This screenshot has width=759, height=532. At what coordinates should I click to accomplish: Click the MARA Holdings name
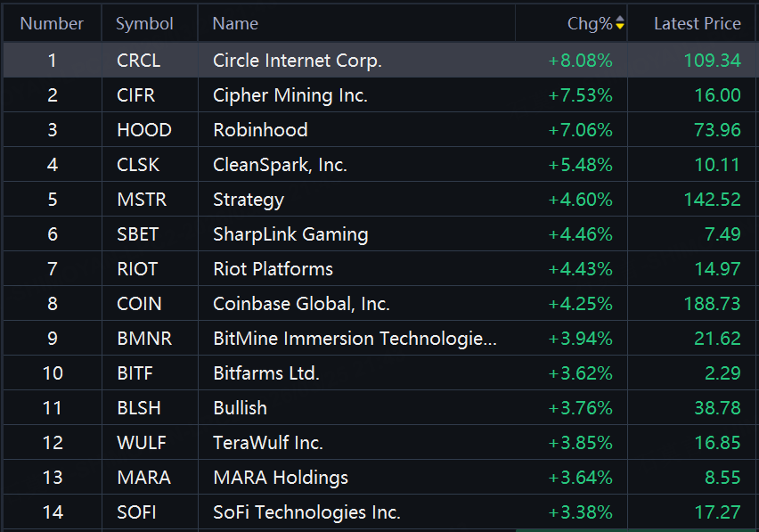pos(281,478)
